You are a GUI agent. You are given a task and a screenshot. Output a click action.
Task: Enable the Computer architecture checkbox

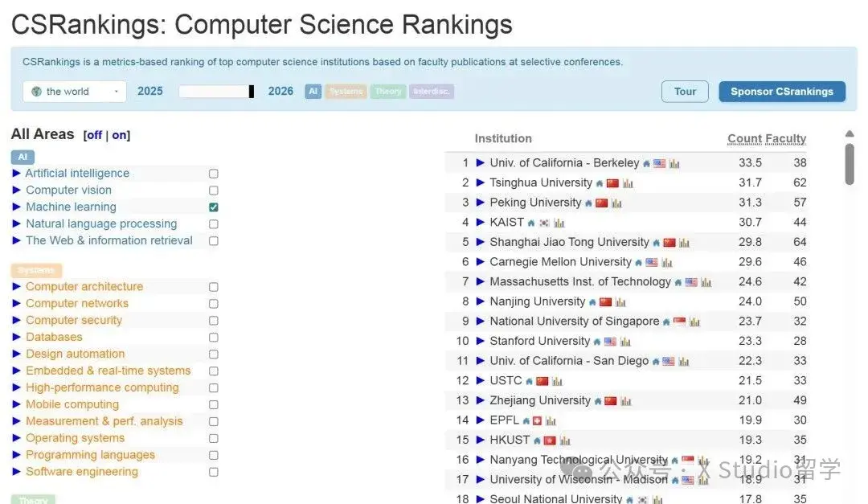(214, 287)
